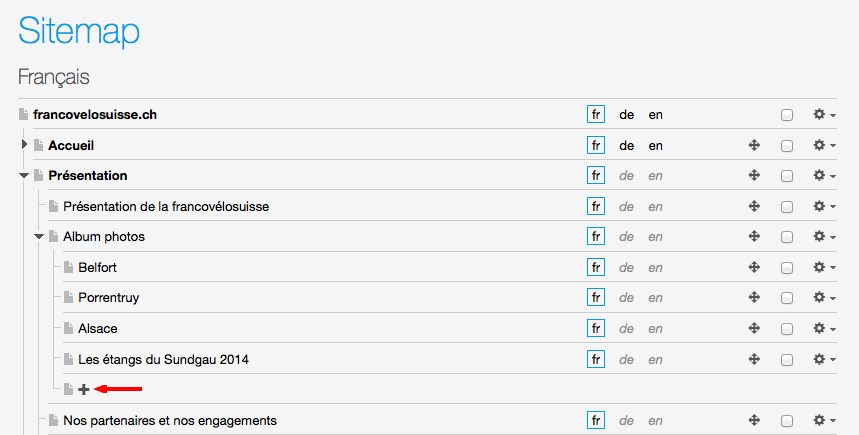Image resolution: width=859 pixels, height=435 pixels.
Task: Click move handle for Belfort row
Action: click(x=755, y=268)
